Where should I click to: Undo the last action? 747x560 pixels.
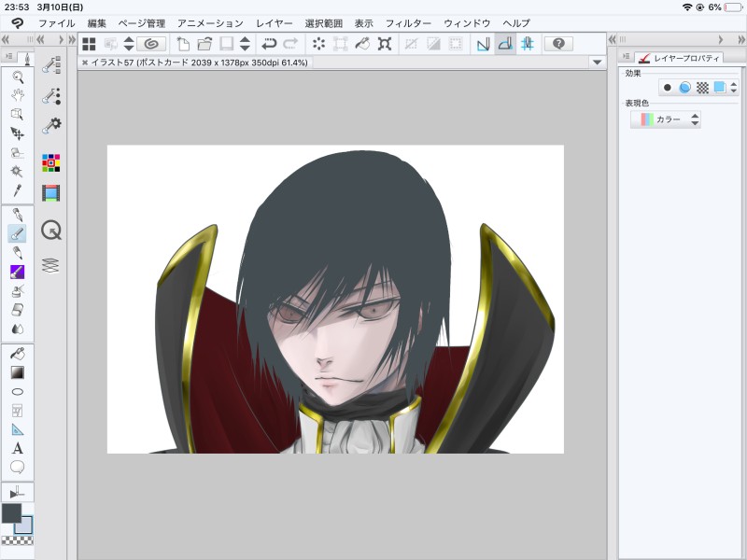(x=269, y=44)
